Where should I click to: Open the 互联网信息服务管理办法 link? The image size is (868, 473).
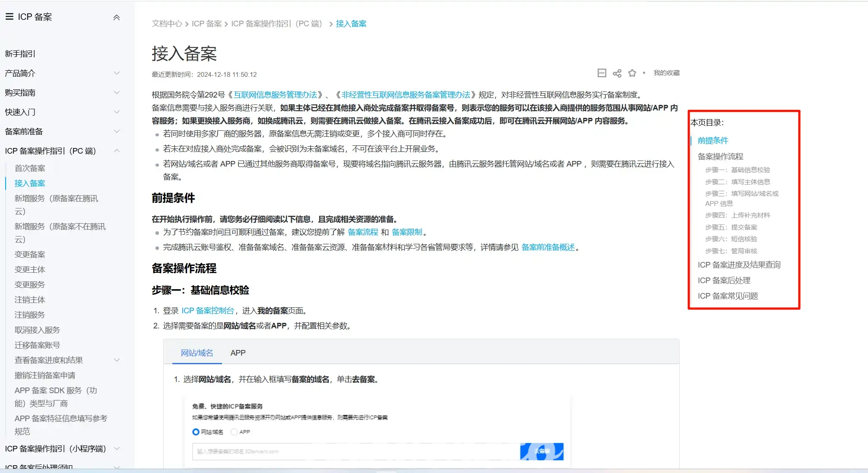tap(275, 95)
